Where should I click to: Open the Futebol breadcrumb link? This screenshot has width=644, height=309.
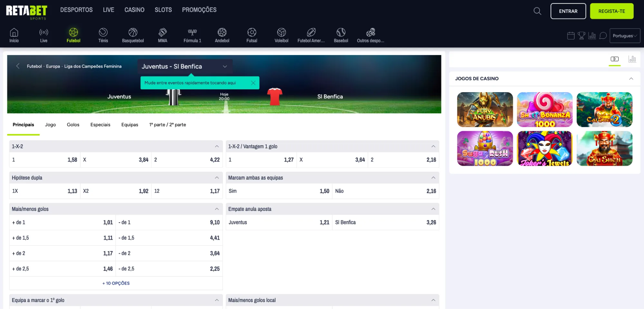(x=34, y=66)
